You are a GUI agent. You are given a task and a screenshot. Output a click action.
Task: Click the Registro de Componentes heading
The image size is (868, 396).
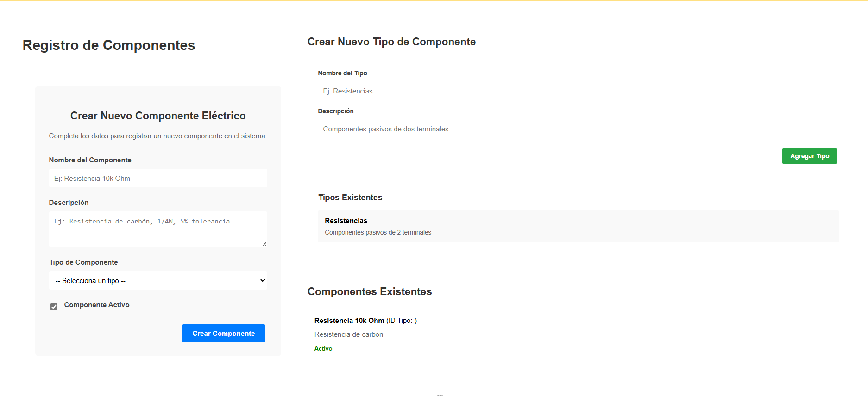(109, 45)
